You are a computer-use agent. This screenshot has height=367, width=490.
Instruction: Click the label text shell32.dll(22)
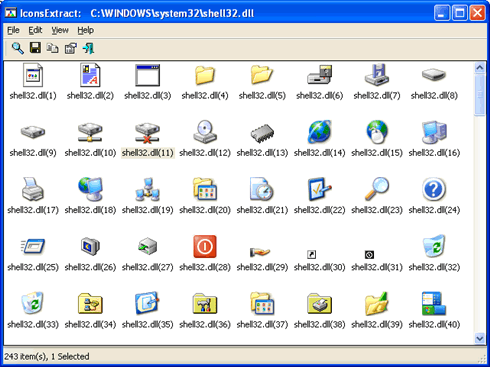tap(319, 210)
